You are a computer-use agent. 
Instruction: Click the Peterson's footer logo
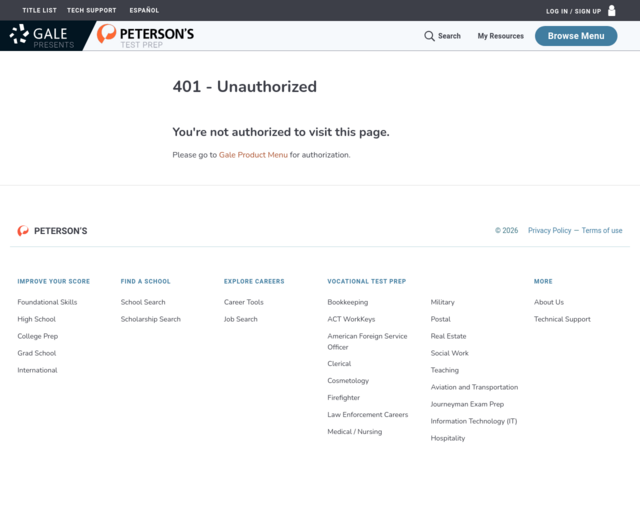(52, 231)
